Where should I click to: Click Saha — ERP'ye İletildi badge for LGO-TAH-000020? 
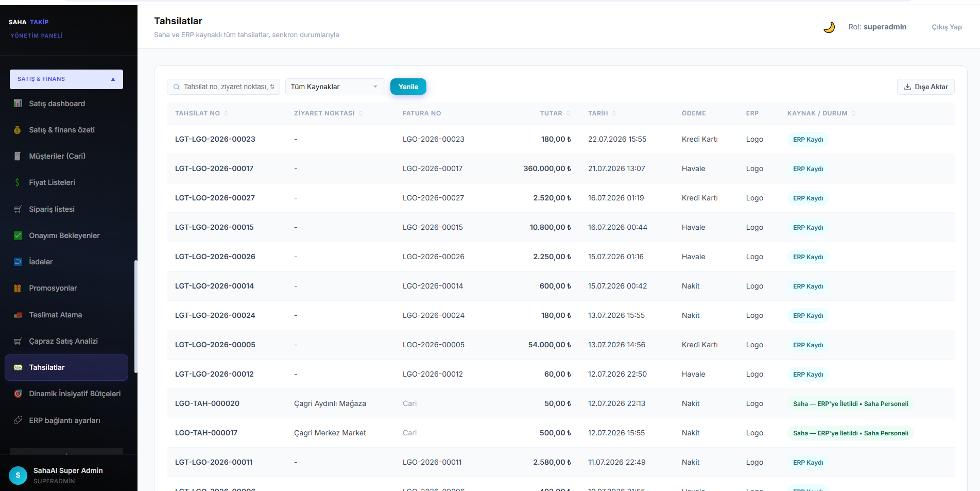click(x=850, y=404)
